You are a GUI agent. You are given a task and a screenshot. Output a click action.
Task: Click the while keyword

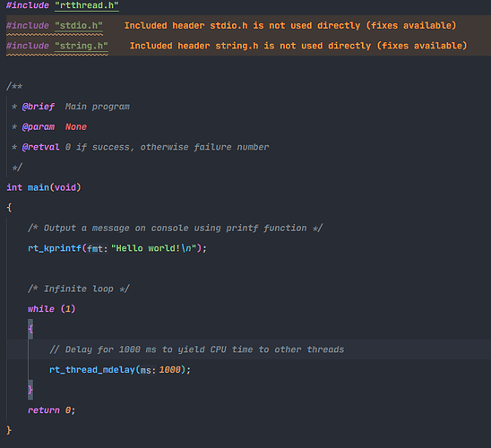point(41,309)
